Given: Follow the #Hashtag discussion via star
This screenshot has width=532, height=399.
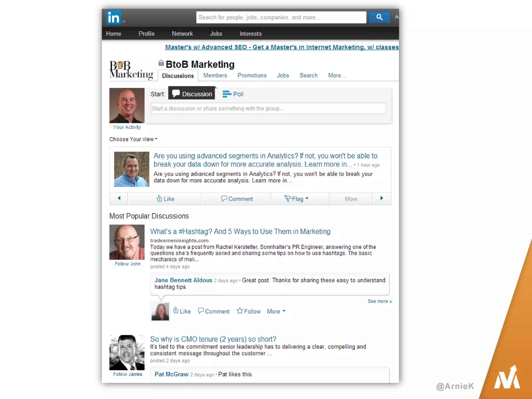Looking at the screenshot, I should tap(240, 311).
